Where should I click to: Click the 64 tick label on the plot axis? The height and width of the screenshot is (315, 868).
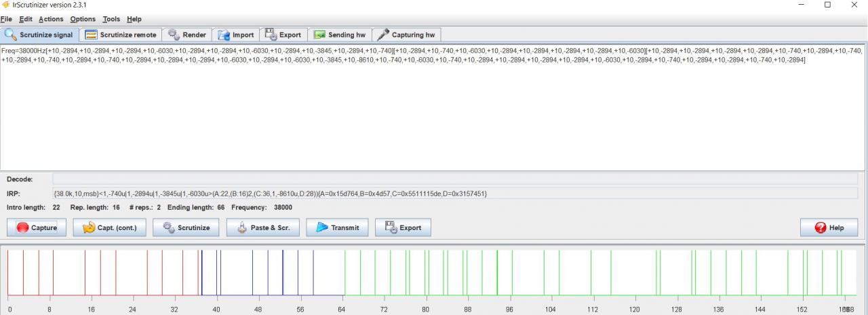(342, 309)
